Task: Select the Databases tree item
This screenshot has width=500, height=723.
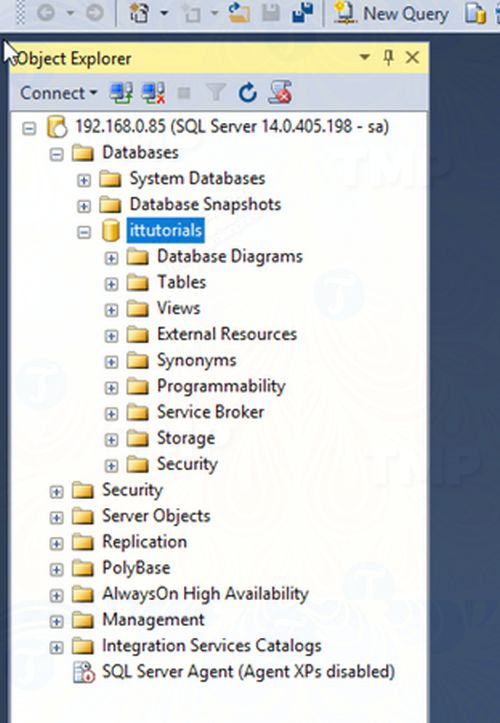Action: coord(140,153)
